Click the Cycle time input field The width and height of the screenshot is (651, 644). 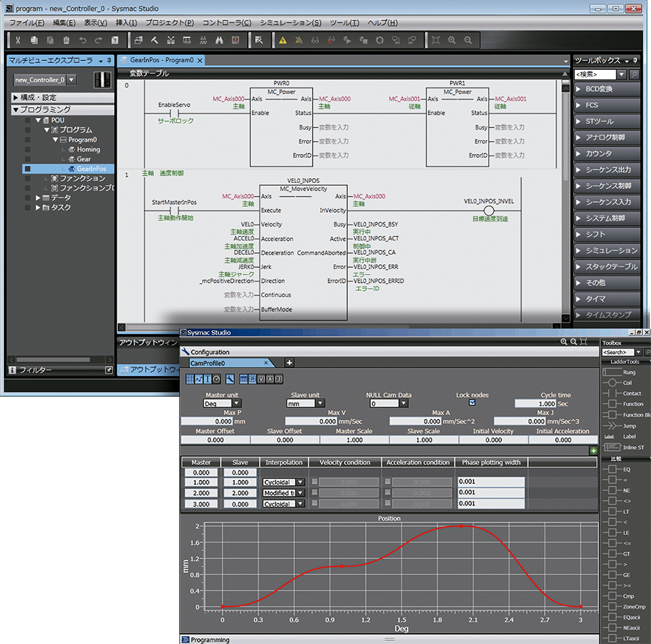click(x=535, y=404)
